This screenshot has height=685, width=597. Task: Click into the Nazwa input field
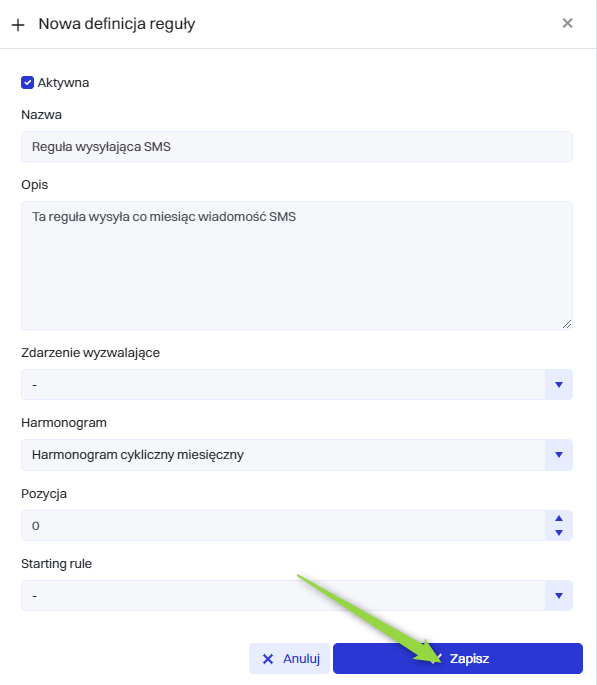click(297, 146)
